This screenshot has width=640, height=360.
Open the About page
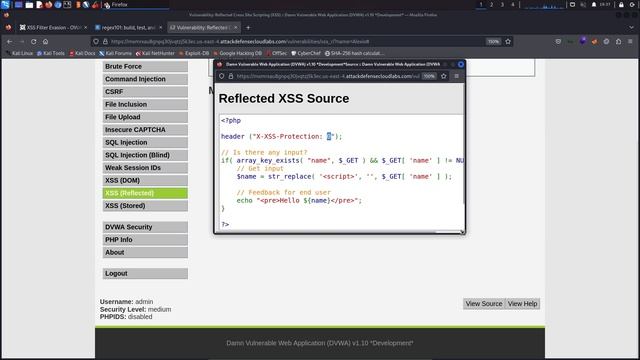pos(145,252)
